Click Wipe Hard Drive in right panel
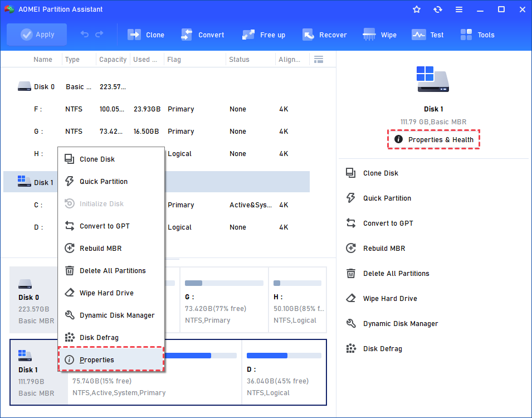The image size is (532, 418). pos(390,299)
